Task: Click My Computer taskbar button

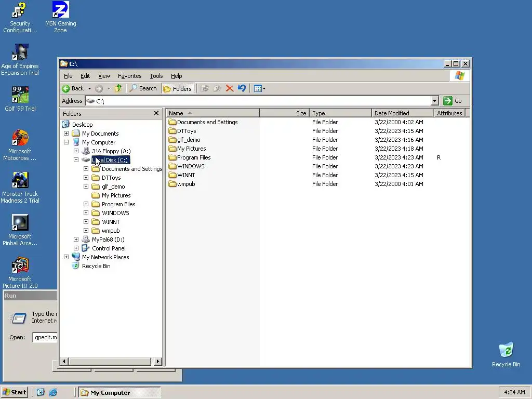Action: tap(119, 393)
